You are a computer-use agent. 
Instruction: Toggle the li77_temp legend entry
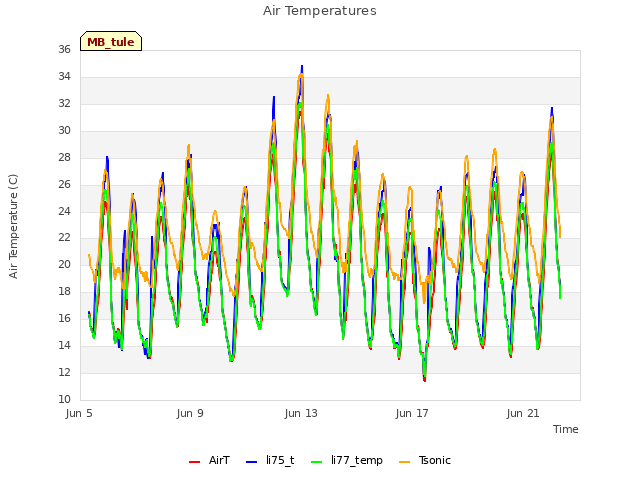coord(347,460)
